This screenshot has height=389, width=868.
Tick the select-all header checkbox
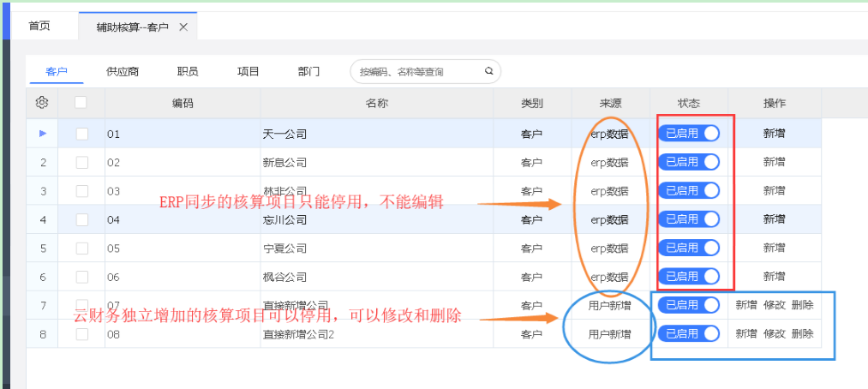(81, 102)
